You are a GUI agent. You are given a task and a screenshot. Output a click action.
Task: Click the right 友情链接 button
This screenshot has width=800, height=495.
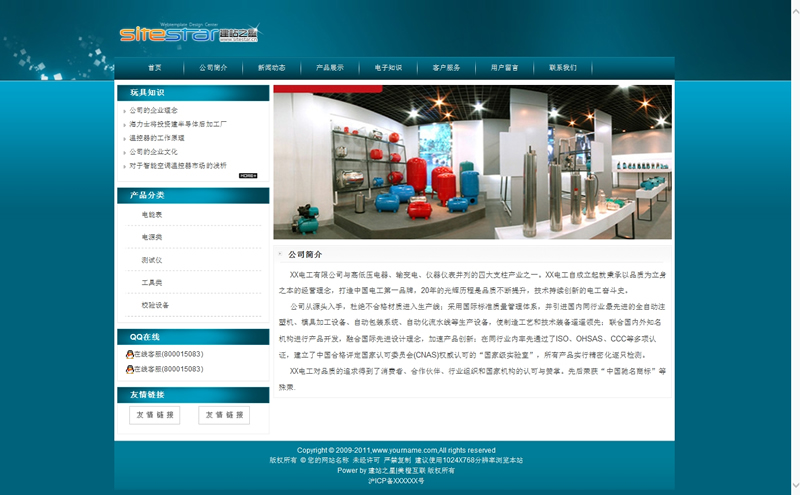click(x=224, y=415)
